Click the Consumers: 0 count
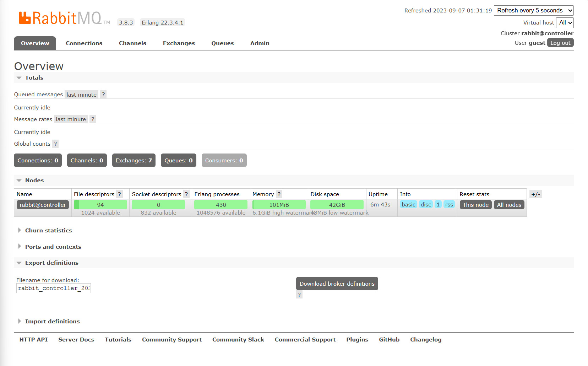Image resolution: width=588 pixels, height=366 pixels. click(224, 160)
